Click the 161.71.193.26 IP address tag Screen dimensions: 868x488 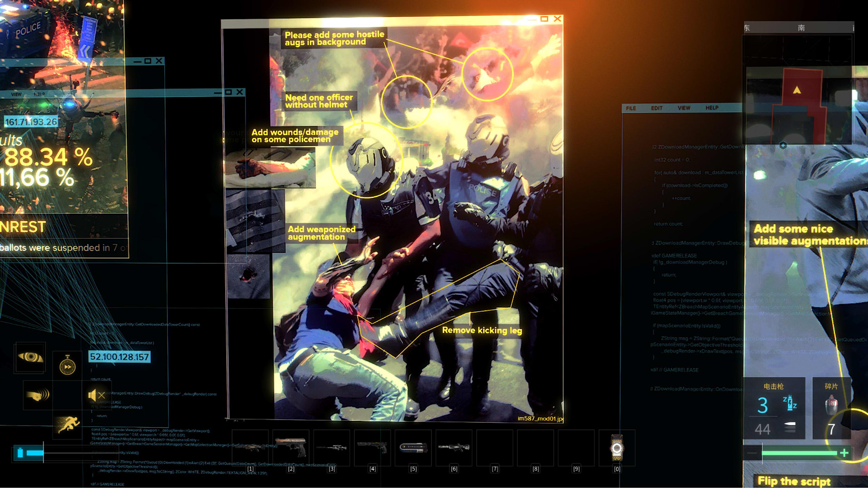point(31,122)
